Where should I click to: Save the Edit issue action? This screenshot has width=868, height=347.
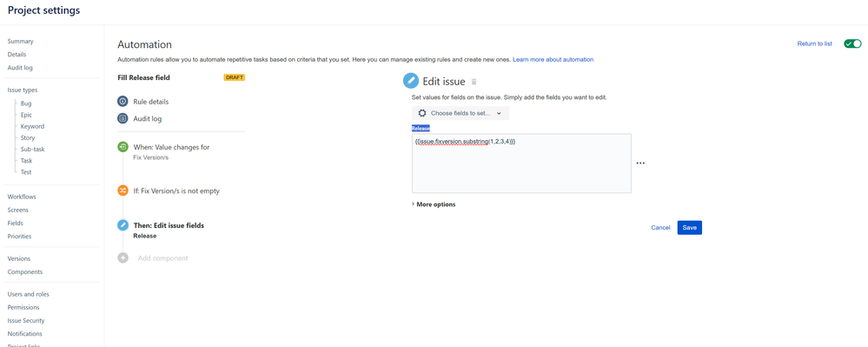[x=690, y=228]
